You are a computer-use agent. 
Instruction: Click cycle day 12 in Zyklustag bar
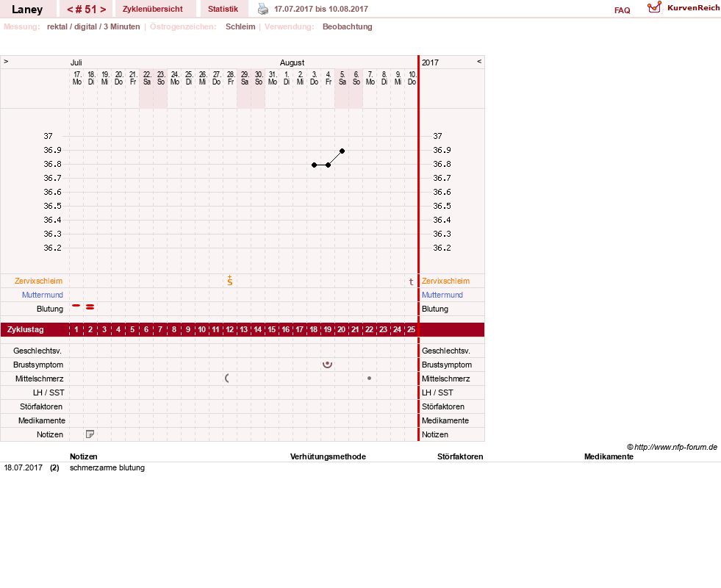point(230,329)
